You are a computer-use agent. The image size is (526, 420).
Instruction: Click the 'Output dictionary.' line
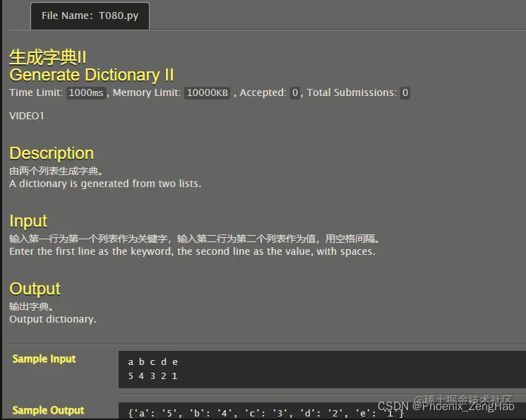tap(53, 319)
